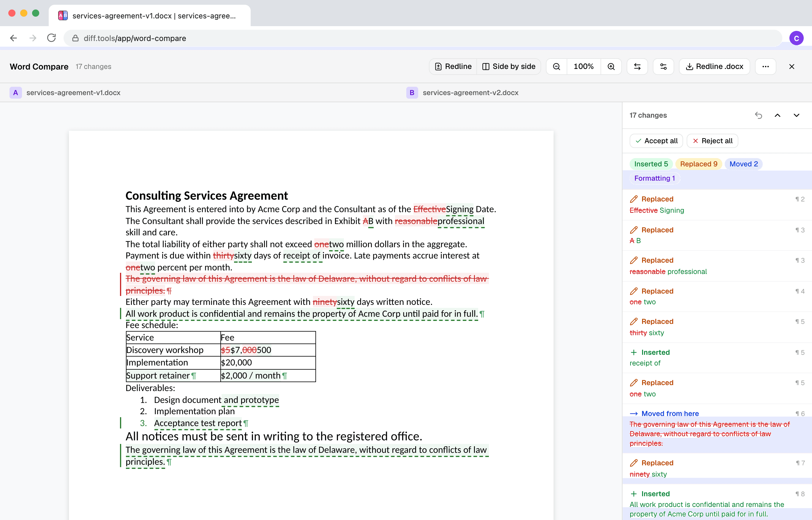Filter by Formatting 1 changes
This screenshot has height=520, width=812.
coord(654,178)
